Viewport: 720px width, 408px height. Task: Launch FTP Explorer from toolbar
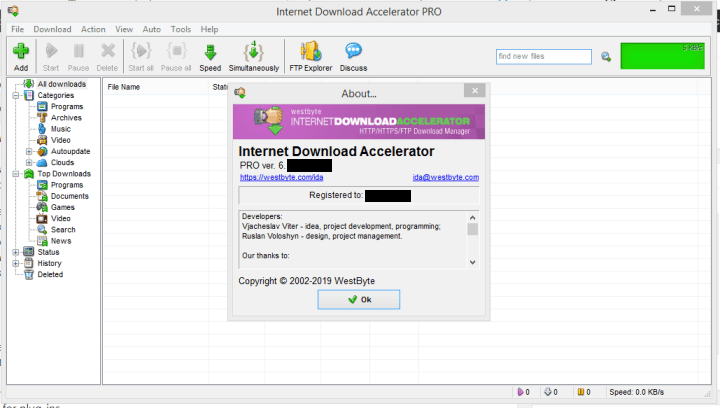click(x=311, y=56)
